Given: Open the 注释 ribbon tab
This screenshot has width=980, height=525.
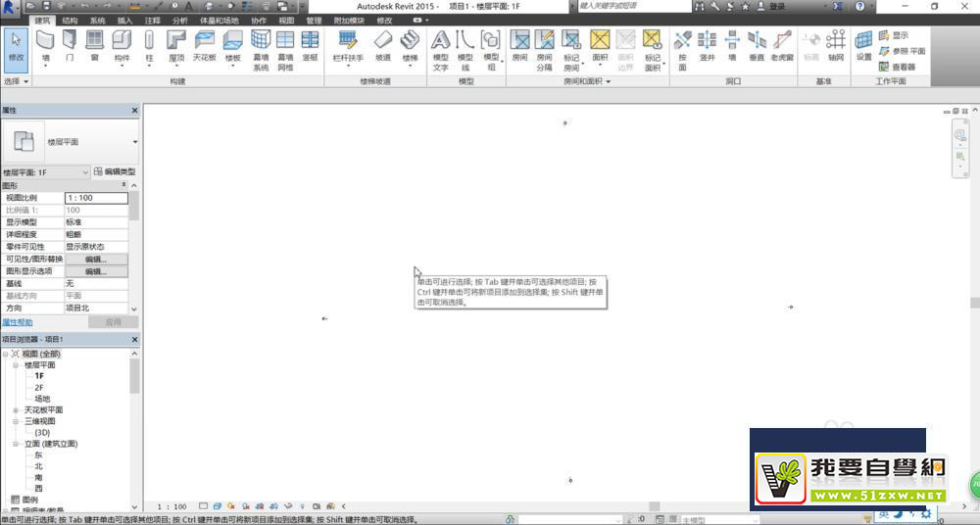Looking at the screenshot, I should 153,20.
